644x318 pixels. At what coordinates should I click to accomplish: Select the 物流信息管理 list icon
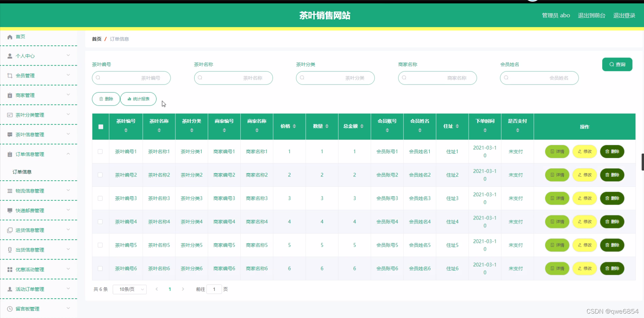pos(9,191)
